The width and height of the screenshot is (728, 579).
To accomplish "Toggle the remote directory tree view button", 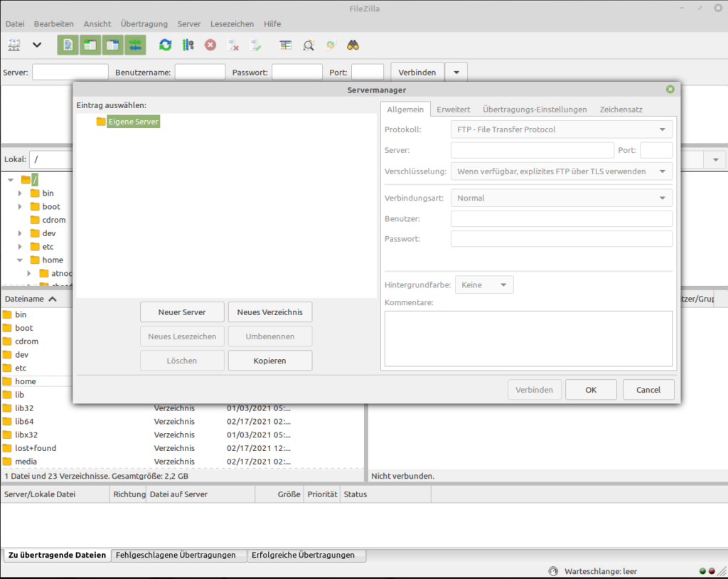I will tap(112, 45).
